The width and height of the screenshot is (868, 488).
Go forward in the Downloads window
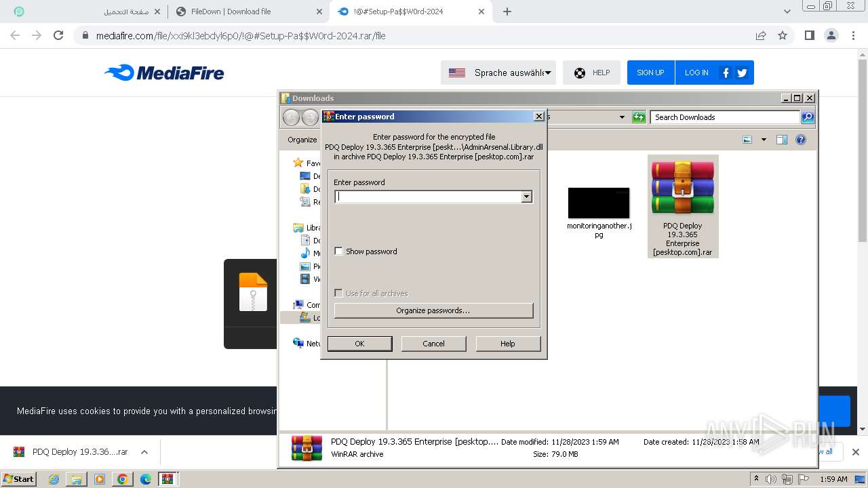click(310, 117)
